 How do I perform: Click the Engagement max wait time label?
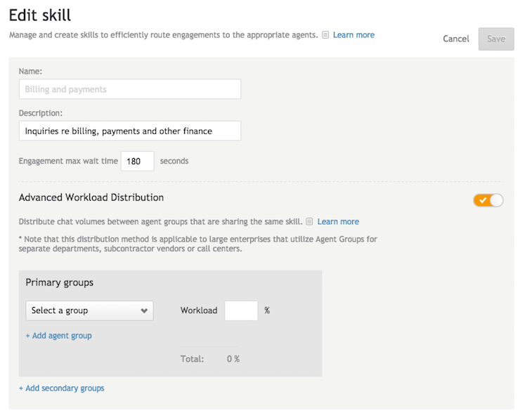tap(68, 161)
